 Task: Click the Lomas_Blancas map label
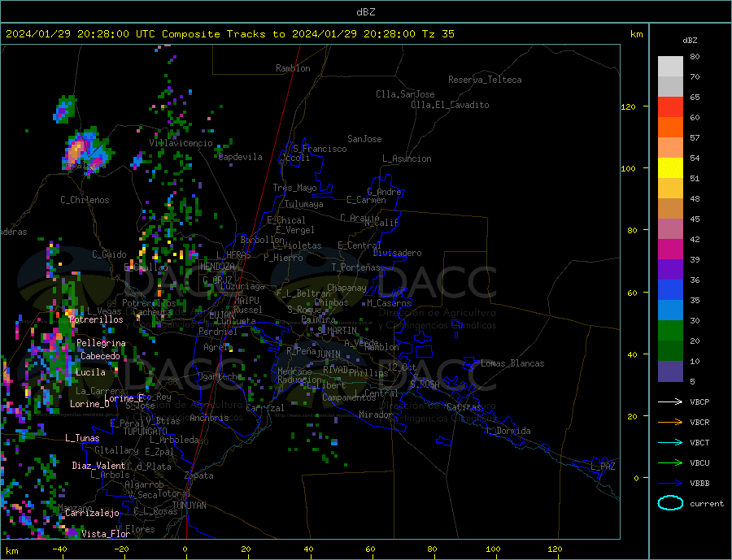click(512, 363)
